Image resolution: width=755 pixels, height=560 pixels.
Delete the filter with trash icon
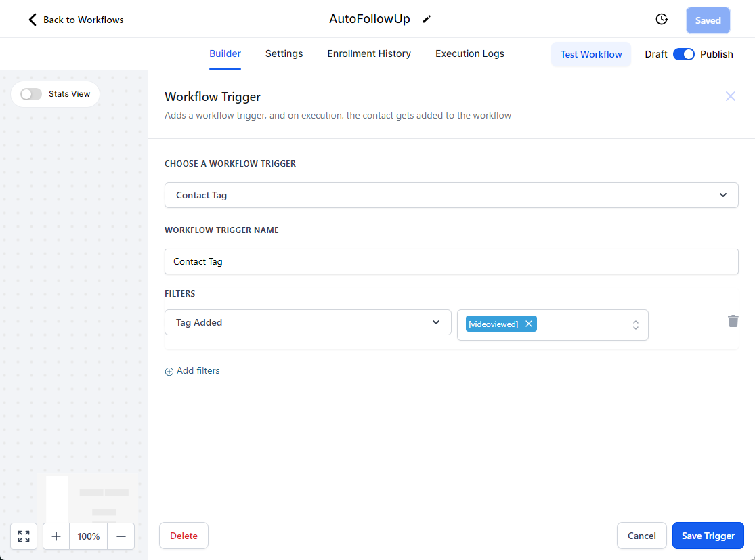(x=733, y=321)
